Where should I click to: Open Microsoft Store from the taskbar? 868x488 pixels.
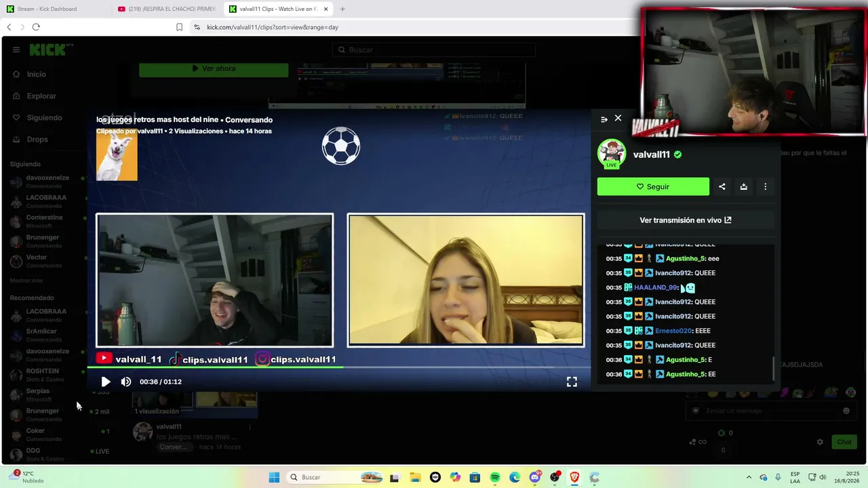coord(475,477)
